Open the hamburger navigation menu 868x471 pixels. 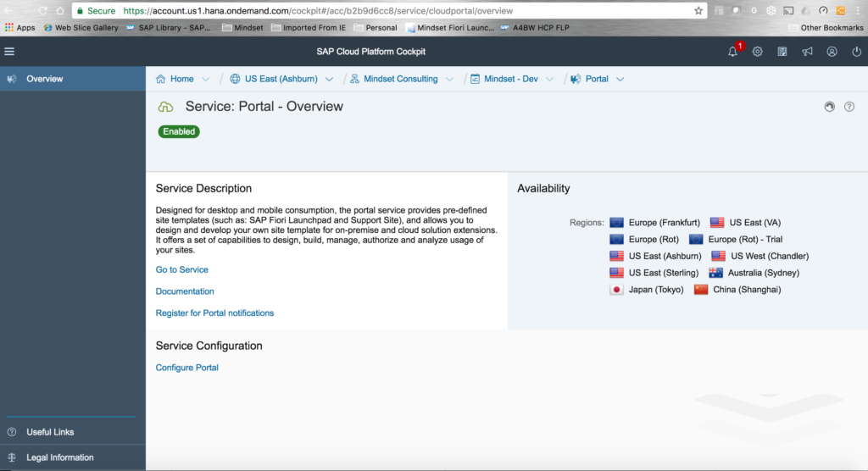[9, 52]
